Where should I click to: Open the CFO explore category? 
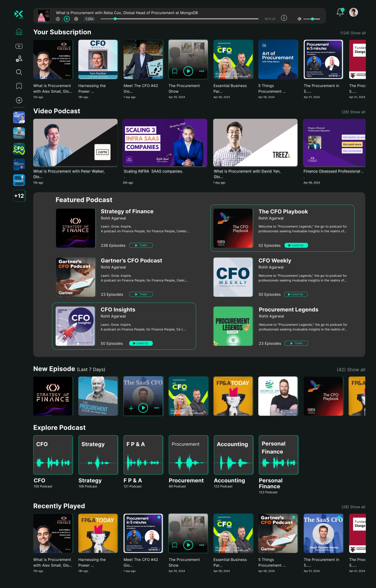click(x=53, y=455)
